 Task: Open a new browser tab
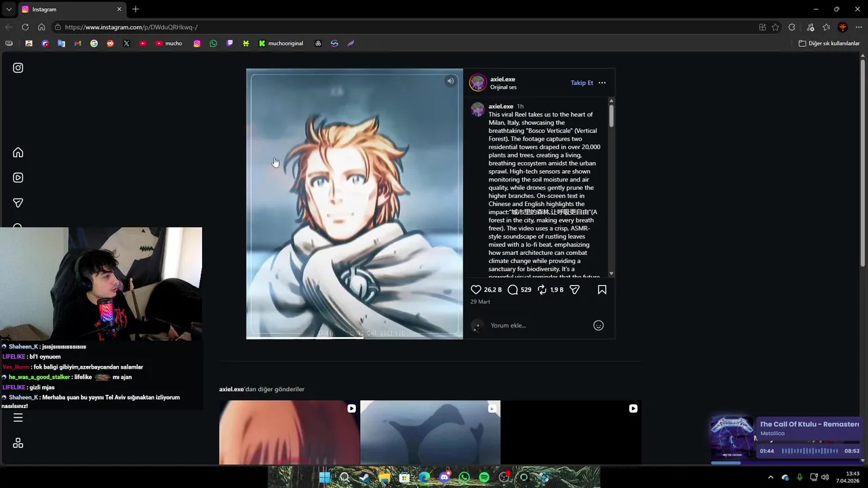click(136, 9)
